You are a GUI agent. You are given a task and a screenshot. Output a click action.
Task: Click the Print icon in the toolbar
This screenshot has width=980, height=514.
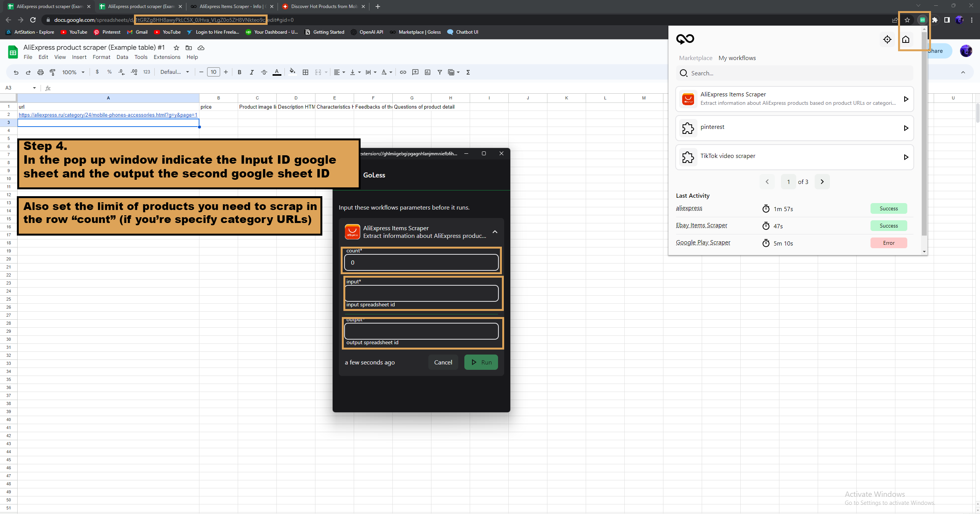40,72
